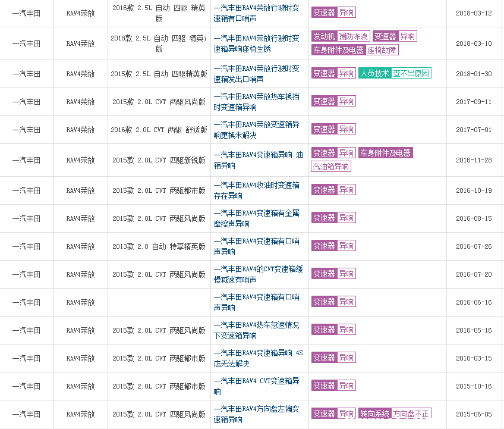Open the 变速箱有金属摩擦声异响 complaint
504x429 pixels.
coord(256,218)
